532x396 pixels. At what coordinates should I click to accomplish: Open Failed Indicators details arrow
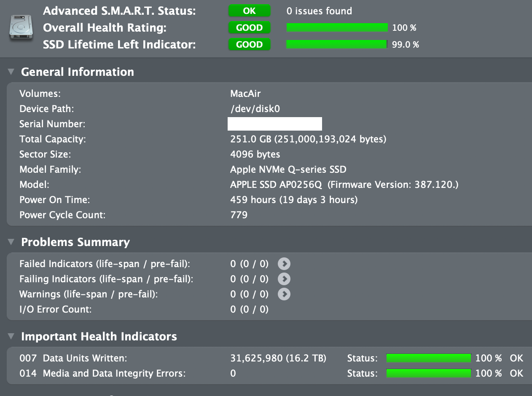[x=284, y=264]
